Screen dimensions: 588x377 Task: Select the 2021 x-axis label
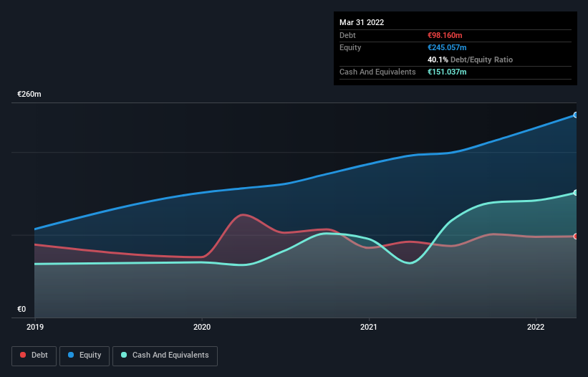[x=369, y=327]
